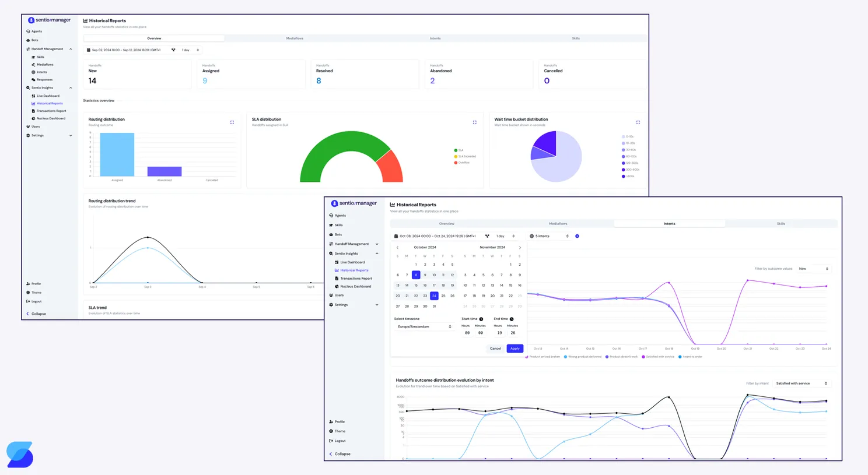Click the front window intents info icon
The width and height of the screenshot is (868, 475).
point(577,236)
